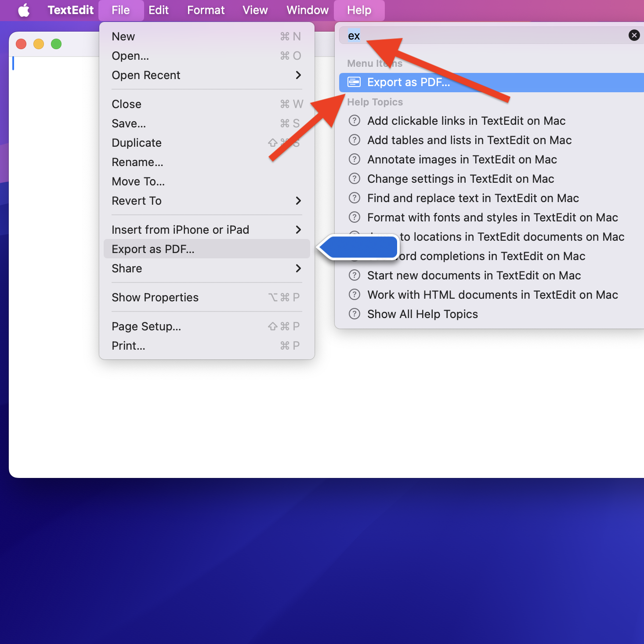Open help topic Add tables and lists in TextEdit
The width and height of the screenshot is (644, 644).
tap(491, 140)
